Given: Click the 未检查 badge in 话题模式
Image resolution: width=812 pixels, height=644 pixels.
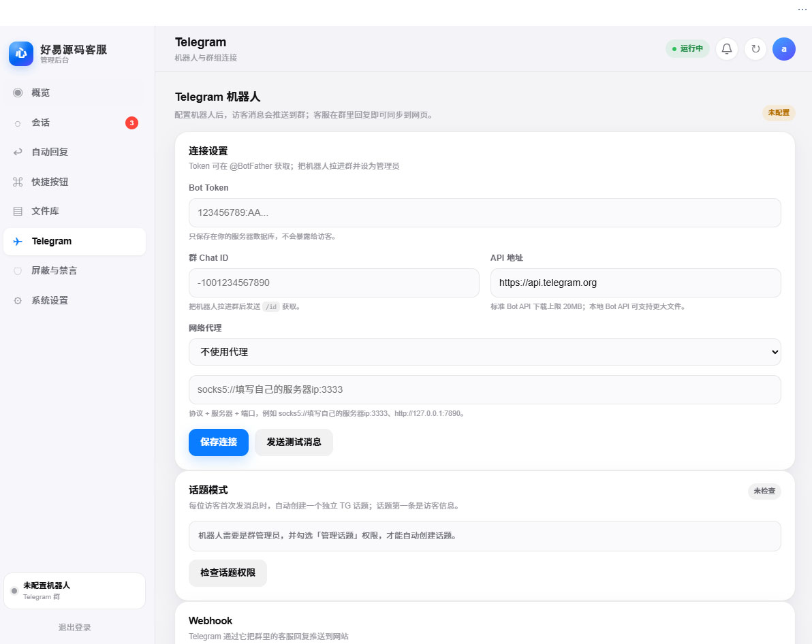Looking at the screenshot, I should click(764, 492).
